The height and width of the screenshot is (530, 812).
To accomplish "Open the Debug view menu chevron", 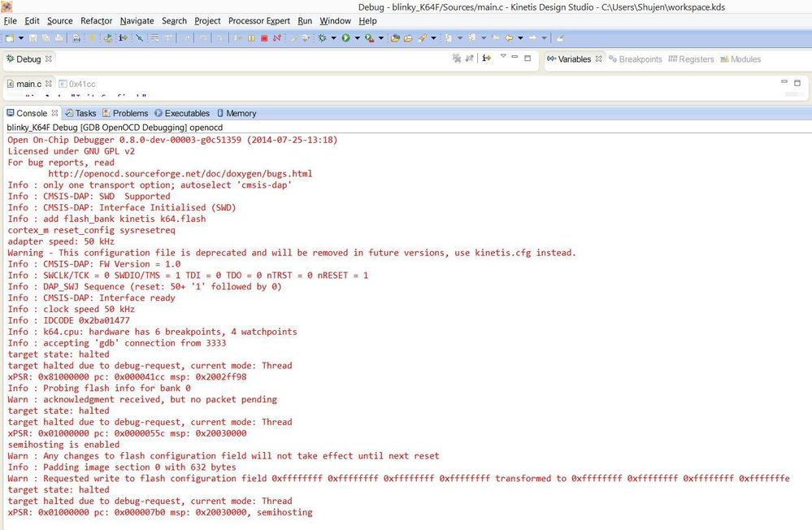I will coord(503,57).
